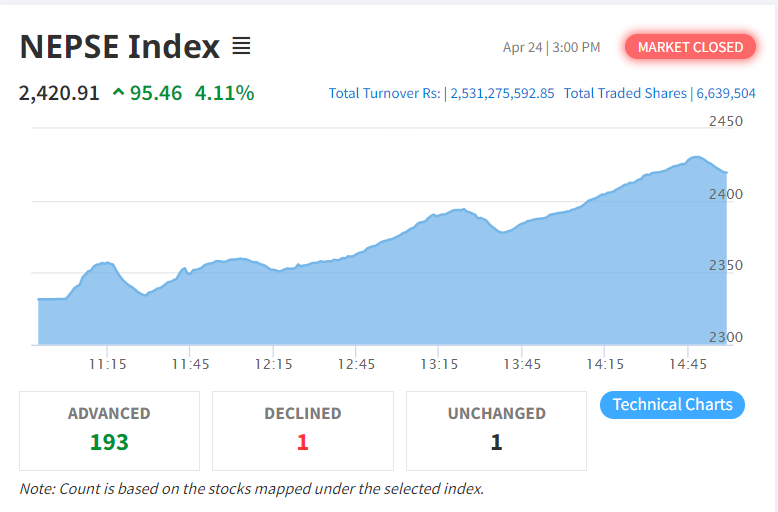The image size is (778, 512).
Task: Click the 13:45 time axis label
Action: pos(523,364)
